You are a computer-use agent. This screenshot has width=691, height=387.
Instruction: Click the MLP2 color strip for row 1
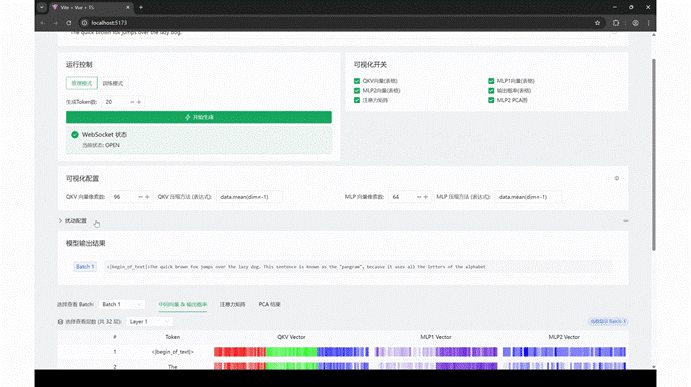[x=564, y=352]
